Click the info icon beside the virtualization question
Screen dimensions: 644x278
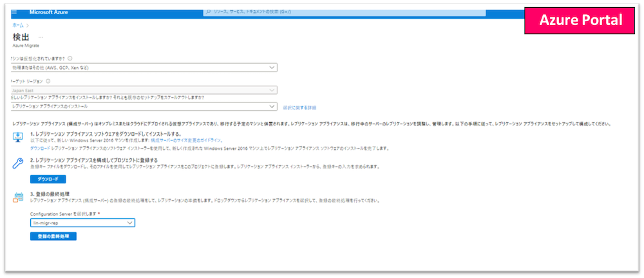coord(70,59)
